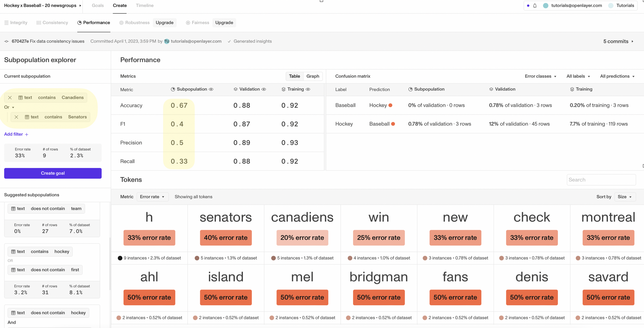Toggle Training column visibility eye
The height and width of the screenshot is (328, 644).
point(308,89)
